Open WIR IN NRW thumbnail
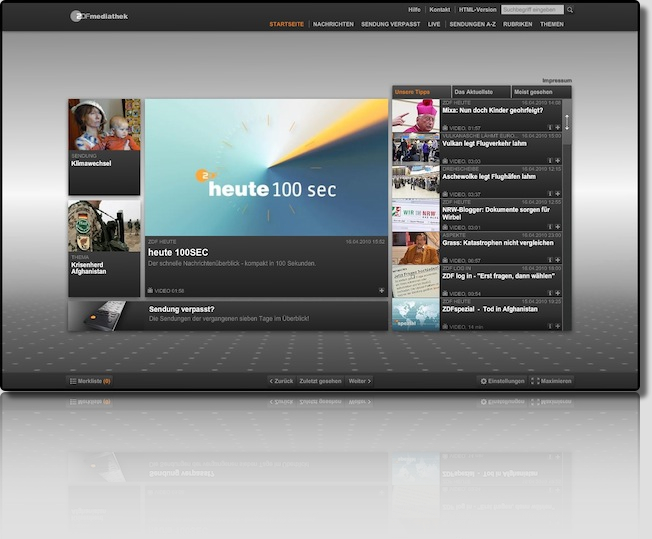The height and width of the screenshot is (539, 652). pyautogui.click(x=416, y=215)
